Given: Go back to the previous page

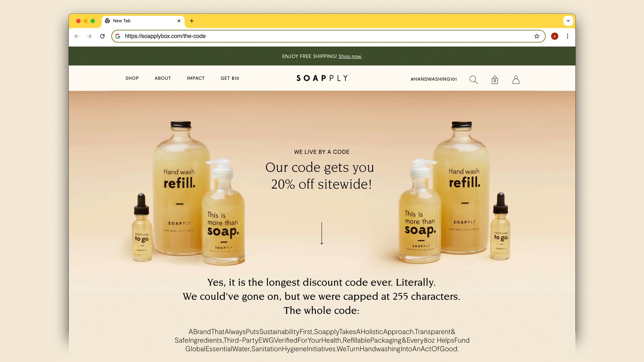Looking at the screenshot, I should point(77,36).
